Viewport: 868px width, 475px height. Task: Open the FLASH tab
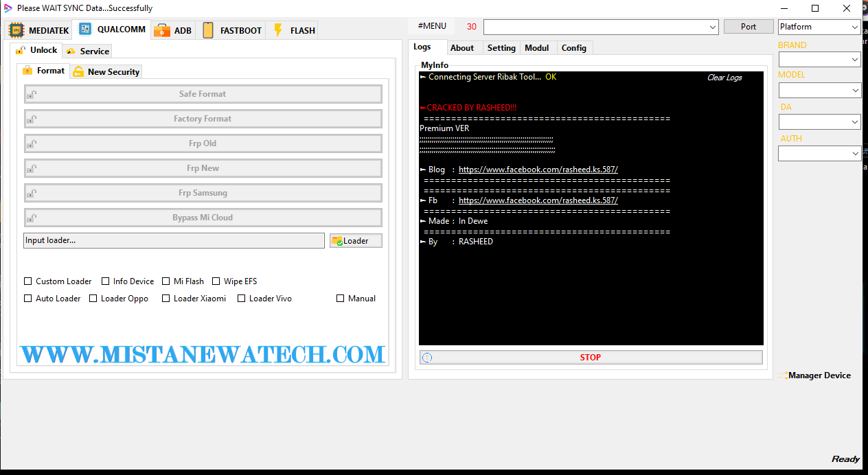pos(292,30)
